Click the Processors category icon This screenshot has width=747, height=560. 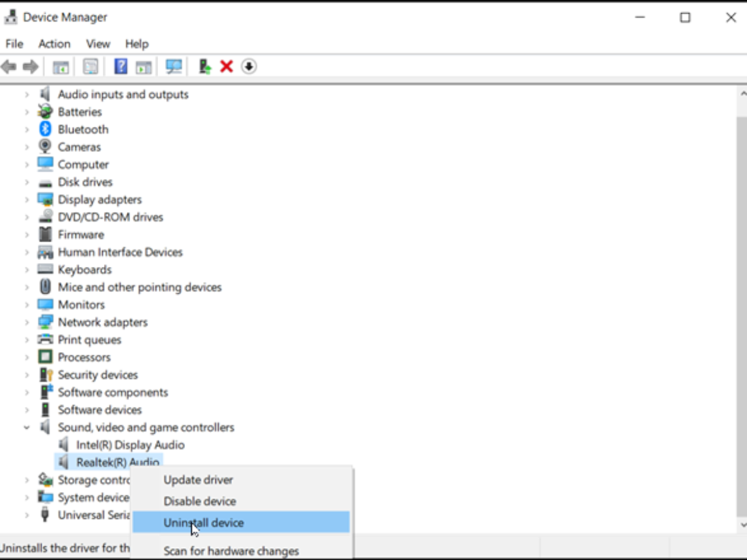tap(45, 357)
